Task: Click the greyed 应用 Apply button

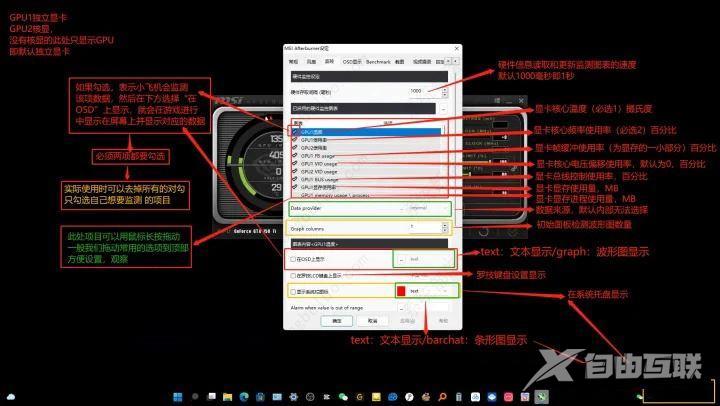Action: tap(408, 321)
